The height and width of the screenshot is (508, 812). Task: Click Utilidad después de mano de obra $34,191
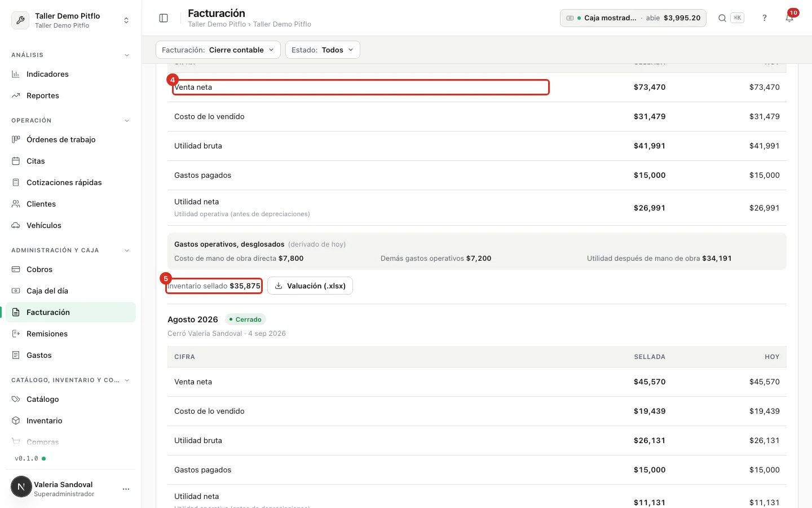click(x=659, y=259)
